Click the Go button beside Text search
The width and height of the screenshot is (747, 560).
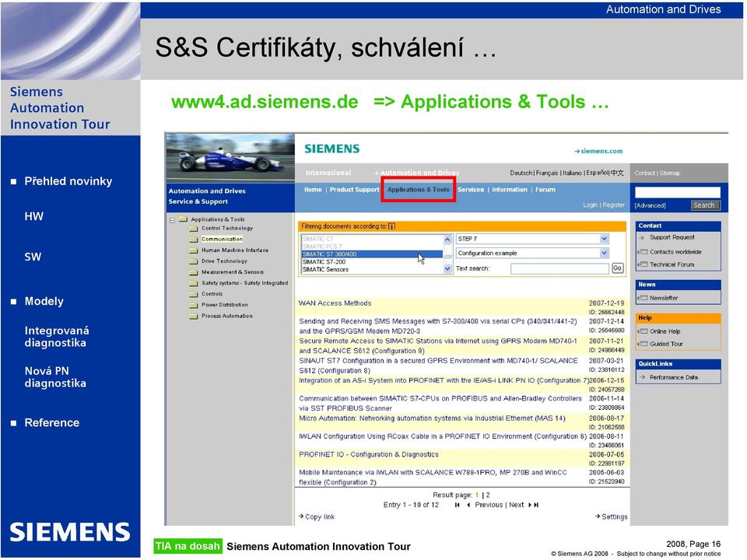point(617,268)
